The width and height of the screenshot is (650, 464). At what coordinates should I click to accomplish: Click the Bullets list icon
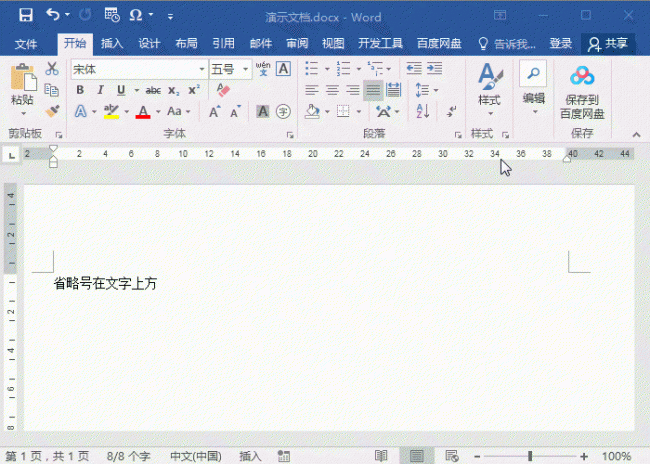pyautogui.click(x=311, y=68)
